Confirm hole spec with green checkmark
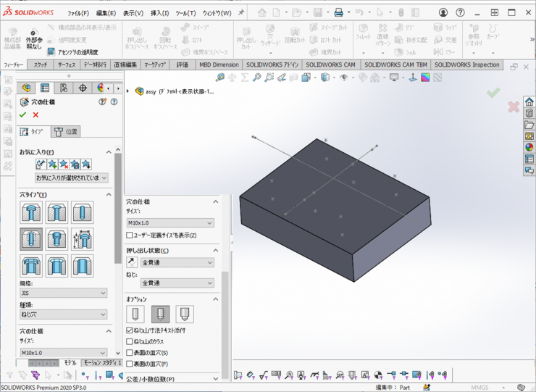This screenshot has height=392, width=536. pyautogui.click(x=22, y=114)
